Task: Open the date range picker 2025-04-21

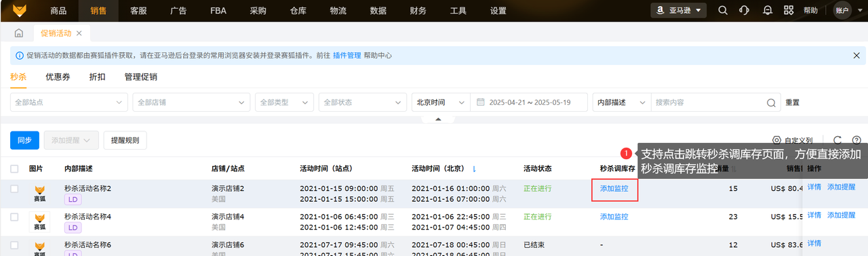Action: pyautogui.click(x=529, y=102)
